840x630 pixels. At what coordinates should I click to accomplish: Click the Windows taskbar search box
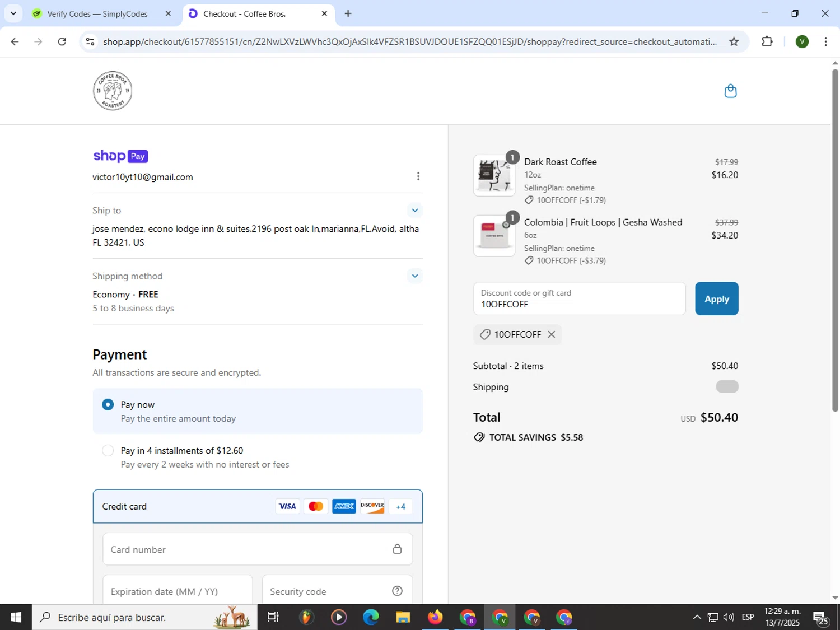[144, 617]
